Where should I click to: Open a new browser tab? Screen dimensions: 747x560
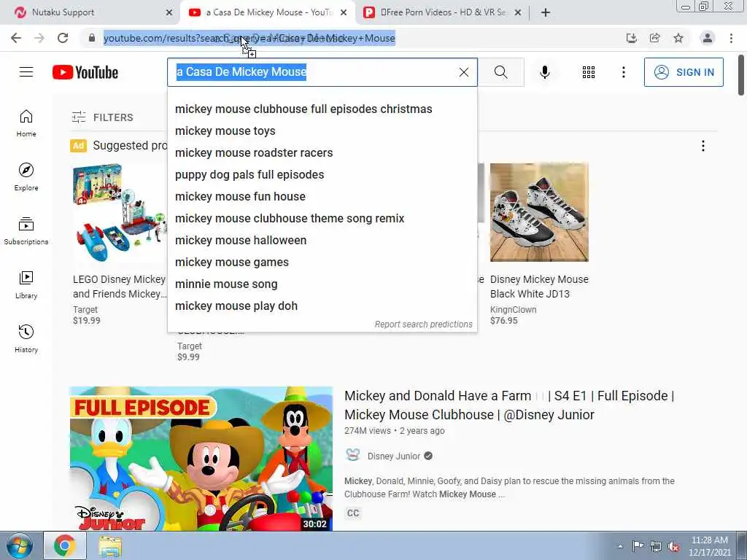pyautogui.click(x=546, y=12)
